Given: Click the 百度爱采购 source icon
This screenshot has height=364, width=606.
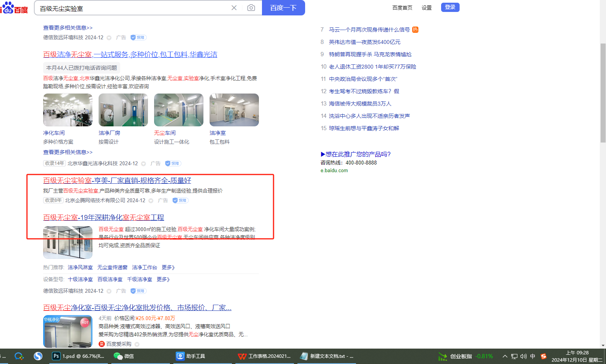Looking at the screenshot, I should (102, 344).
